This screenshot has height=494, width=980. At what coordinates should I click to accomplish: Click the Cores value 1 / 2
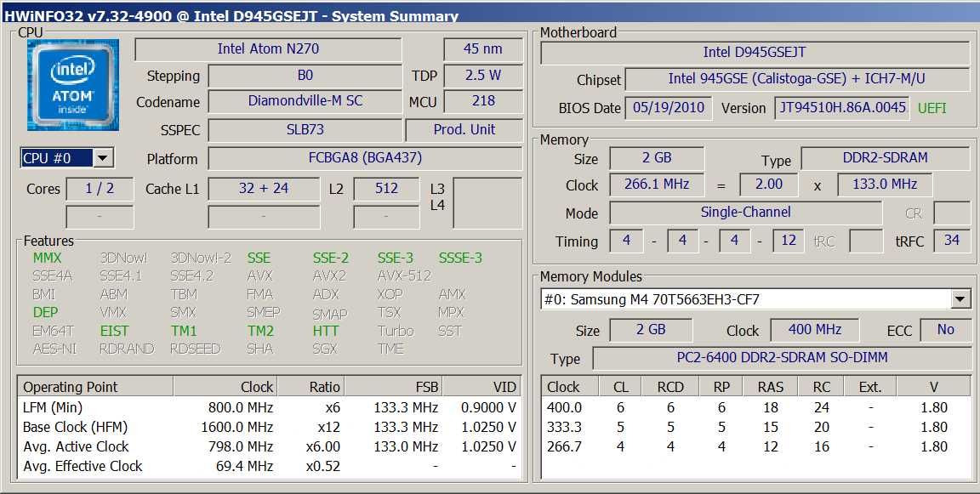click(100, 189)
